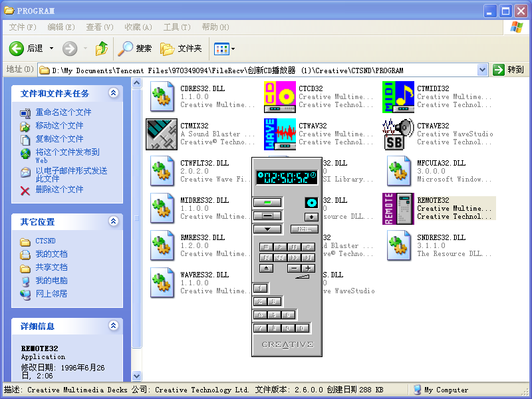Click the Up folder toolbar icon

[102, 49]
